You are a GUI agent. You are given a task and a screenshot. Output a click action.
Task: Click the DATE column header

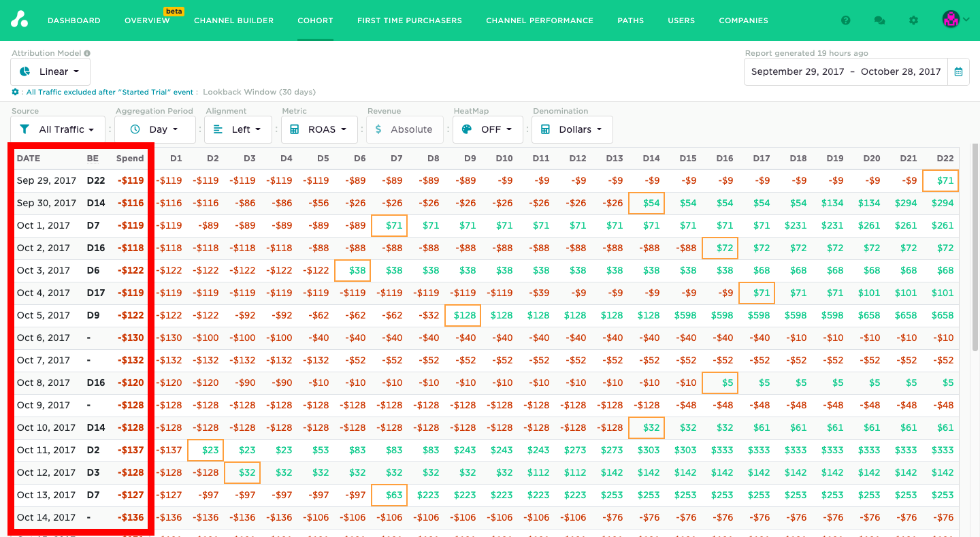29,159
